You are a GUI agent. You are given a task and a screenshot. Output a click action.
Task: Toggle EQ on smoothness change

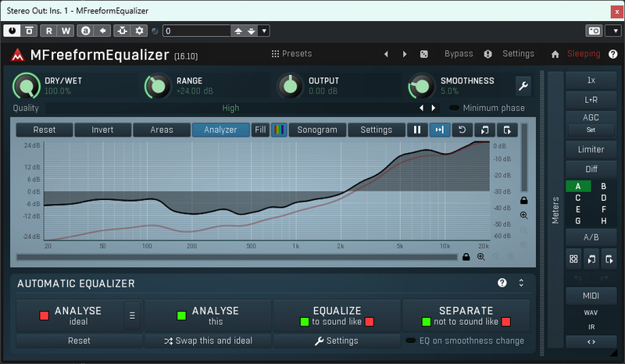click(x=465, y=341)
